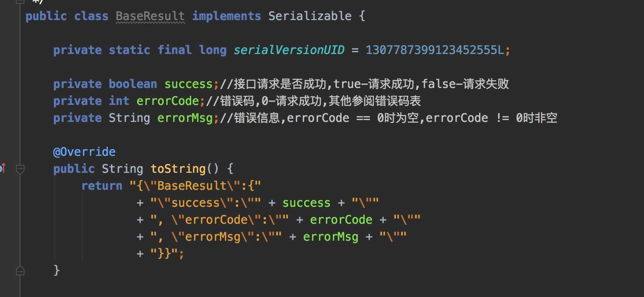Click the BaseResult class name
The width and height of the screenshot is (644, 297).
click(150, 16)
